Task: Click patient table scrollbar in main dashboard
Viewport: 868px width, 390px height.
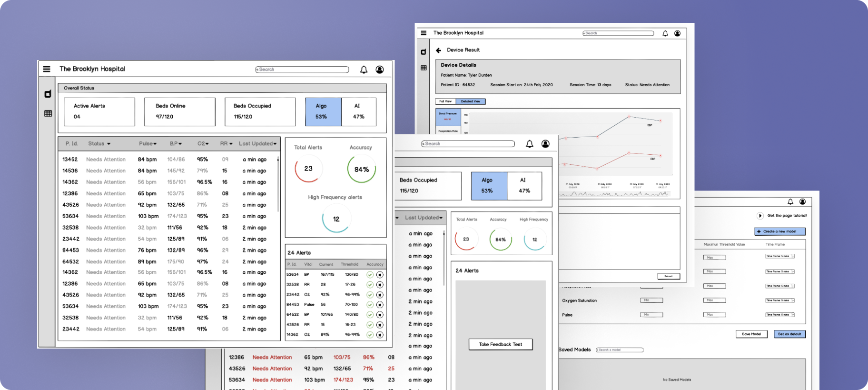Action: [x=278, y=184]
